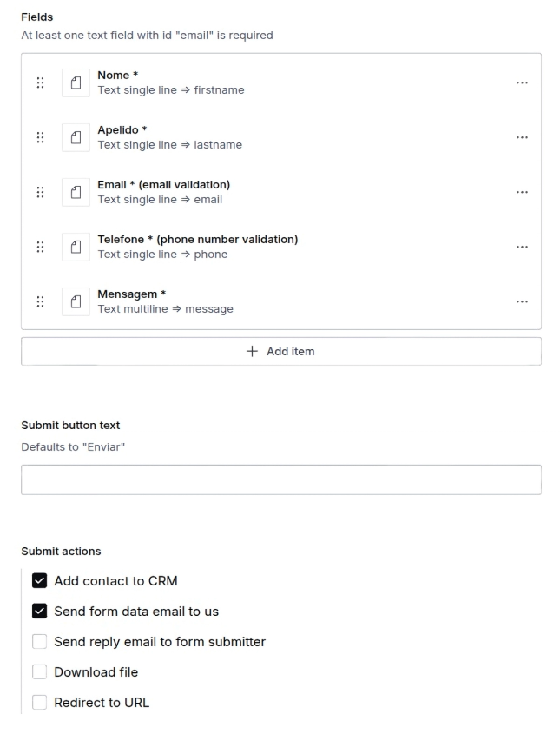This screenshot has width=560, height=734.
Task: Click drag handle for Mensagem field
Action: (40, 301)
